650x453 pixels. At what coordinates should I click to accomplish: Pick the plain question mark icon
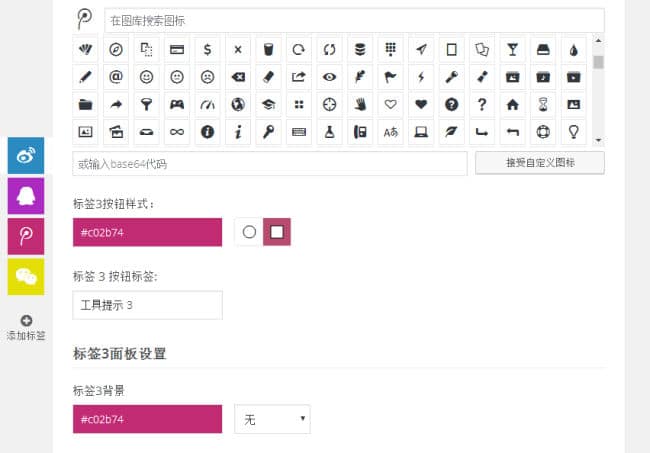[x=482, y=104]
